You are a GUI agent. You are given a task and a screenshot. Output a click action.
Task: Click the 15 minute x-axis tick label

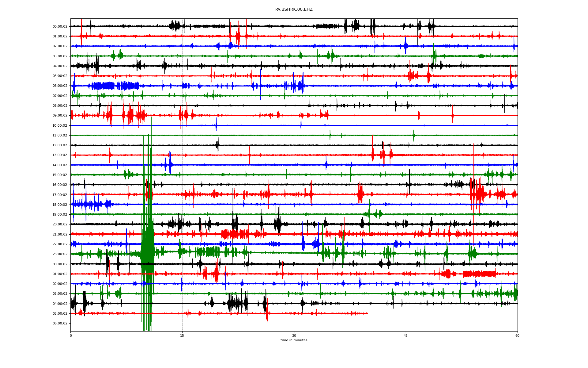coord(182,336)
